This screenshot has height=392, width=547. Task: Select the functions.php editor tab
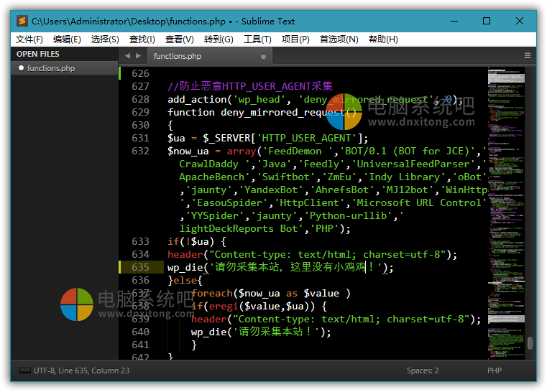pos(209,56)
